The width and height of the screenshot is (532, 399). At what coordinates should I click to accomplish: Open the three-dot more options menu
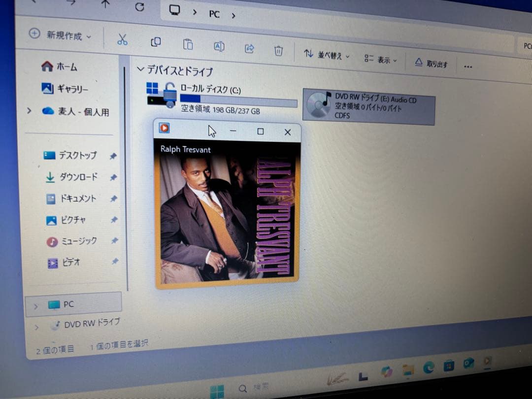(x=468, y=66)
